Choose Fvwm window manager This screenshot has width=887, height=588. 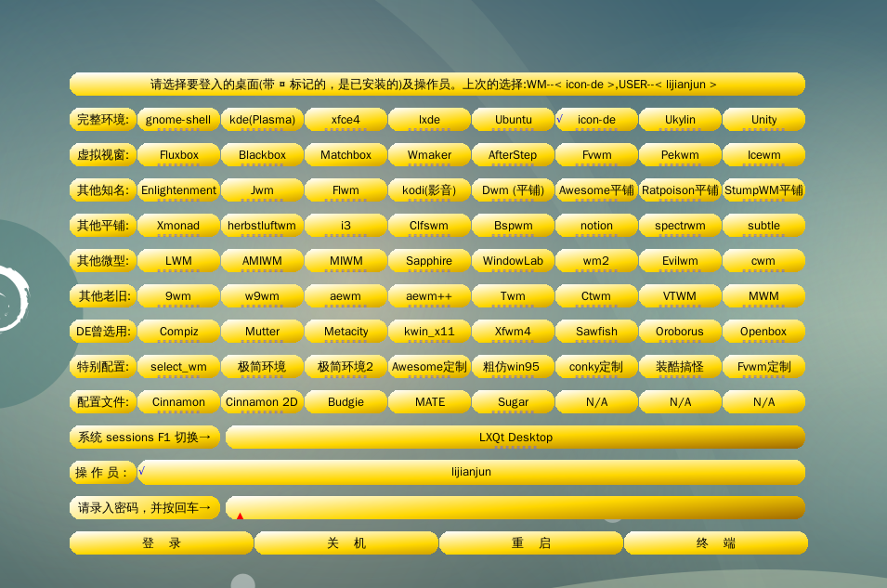596,154
